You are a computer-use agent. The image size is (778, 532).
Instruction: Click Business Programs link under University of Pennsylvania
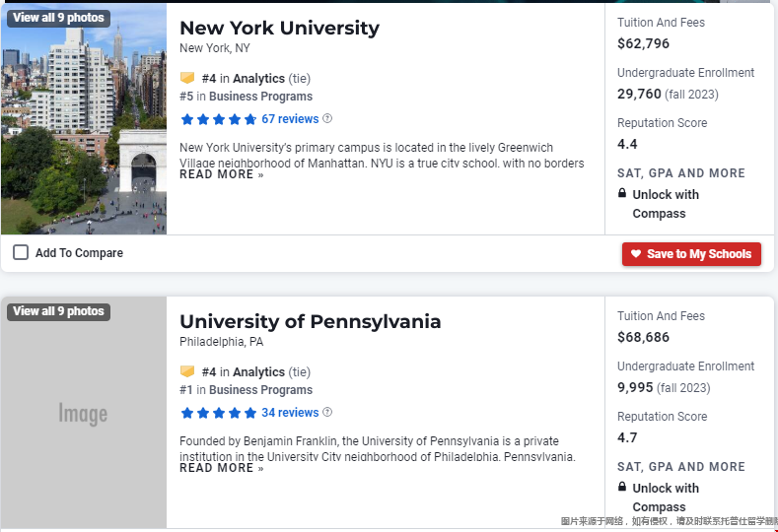[260, 390]
